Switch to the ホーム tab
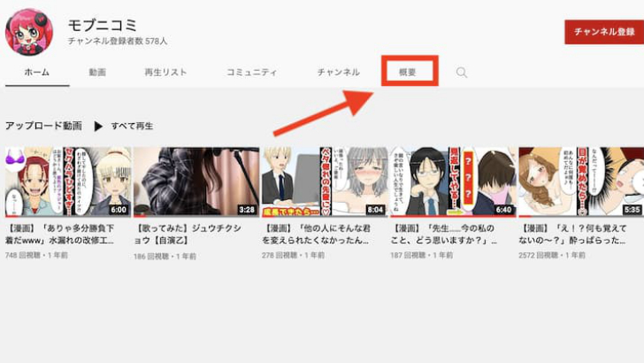This screenshot has height=363, width=644. click(x=37, y=73)
